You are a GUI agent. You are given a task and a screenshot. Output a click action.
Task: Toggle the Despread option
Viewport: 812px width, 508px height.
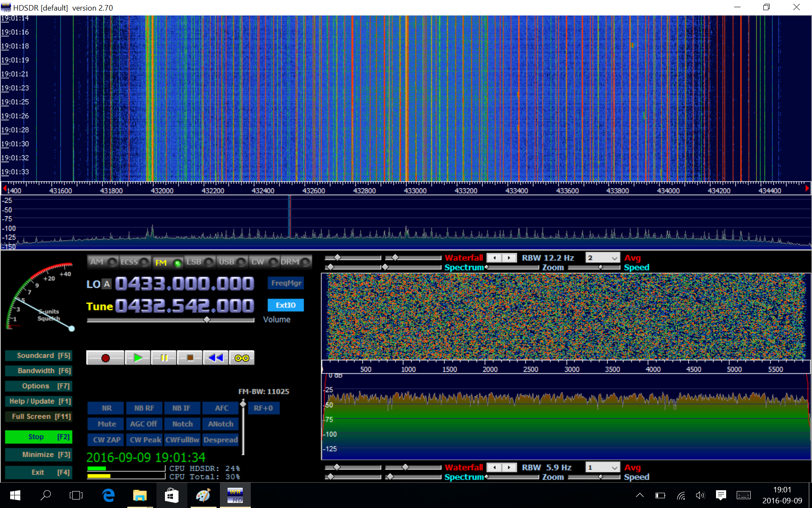click(x=220, y=440)
